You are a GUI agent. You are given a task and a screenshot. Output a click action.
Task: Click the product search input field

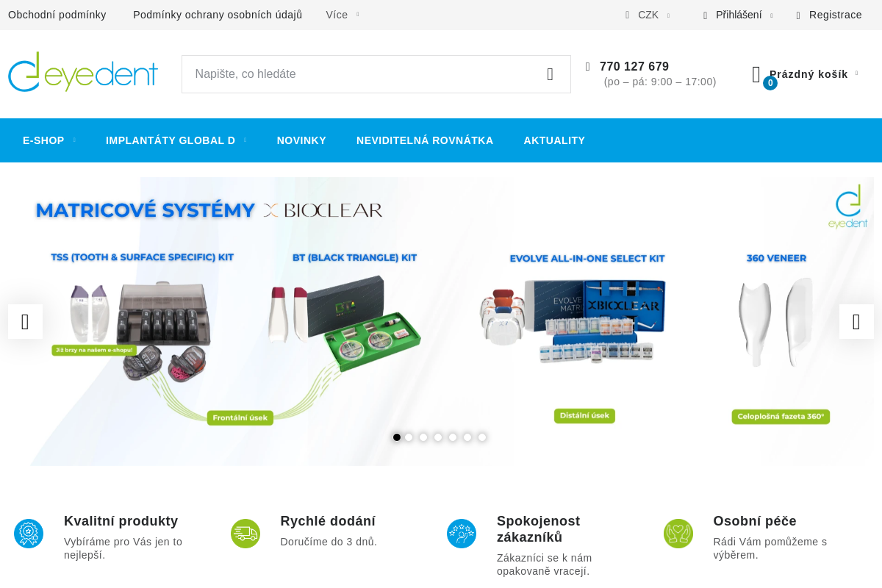(x=360, y=74)
